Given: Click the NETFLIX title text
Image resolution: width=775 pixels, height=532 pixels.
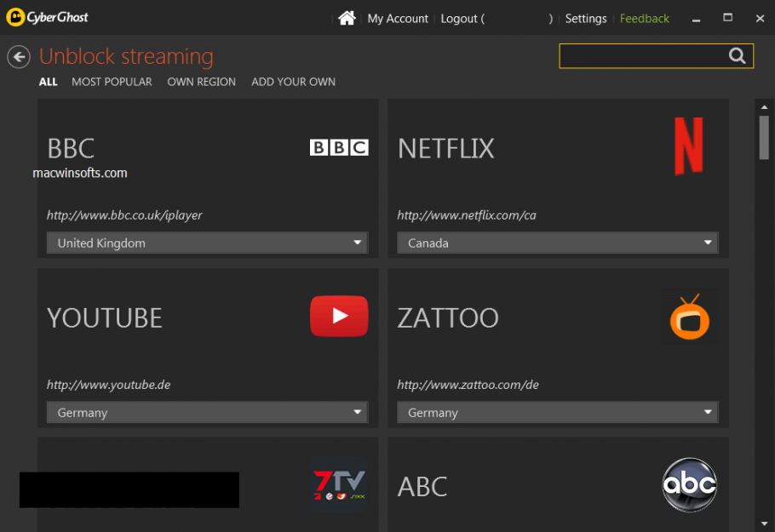Looking at the screenshot, I should [x=445, y=148].
